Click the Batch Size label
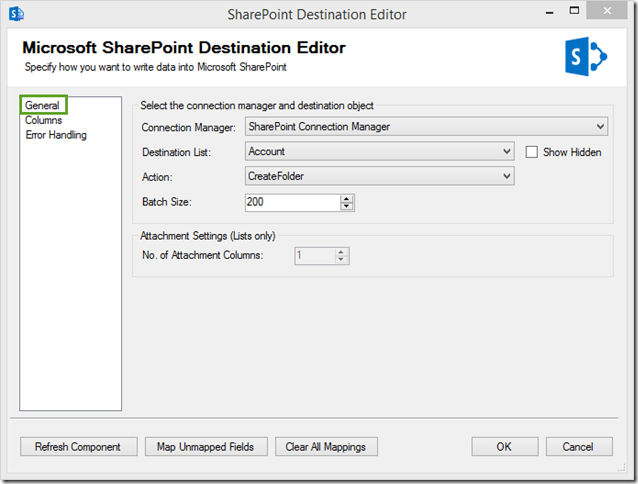 [x=166, y=202]
